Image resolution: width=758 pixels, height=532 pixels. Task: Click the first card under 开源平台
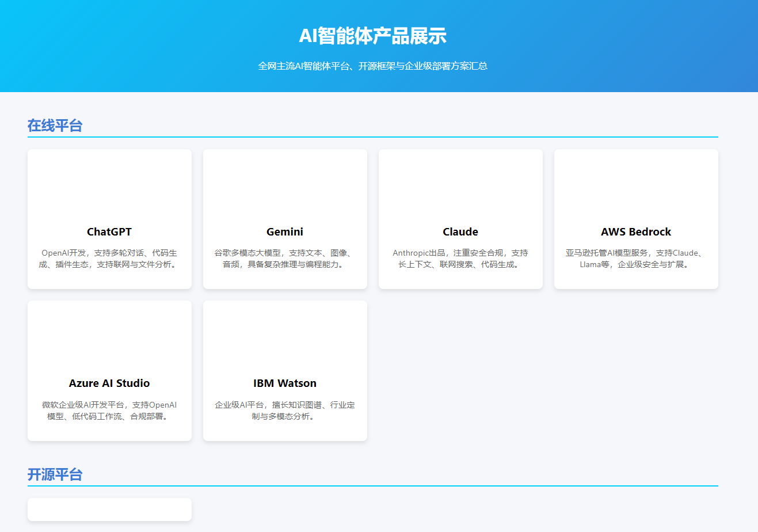pos(109,510)
